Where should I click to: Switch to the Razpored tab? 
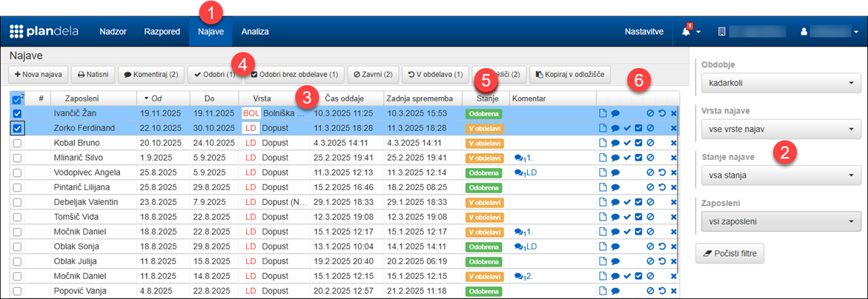tap(162, 32)
